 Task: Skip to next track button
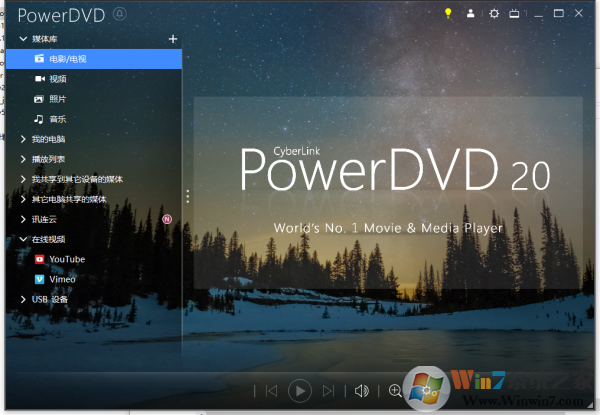pyautogui.click(x=328, y=391)
